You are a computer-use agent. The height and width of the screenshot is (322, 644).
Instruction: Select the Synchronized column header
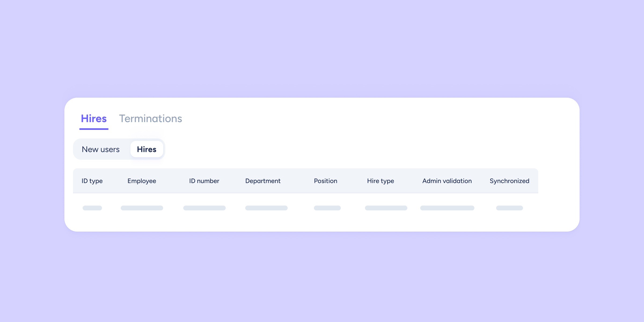tap(509, 181)
